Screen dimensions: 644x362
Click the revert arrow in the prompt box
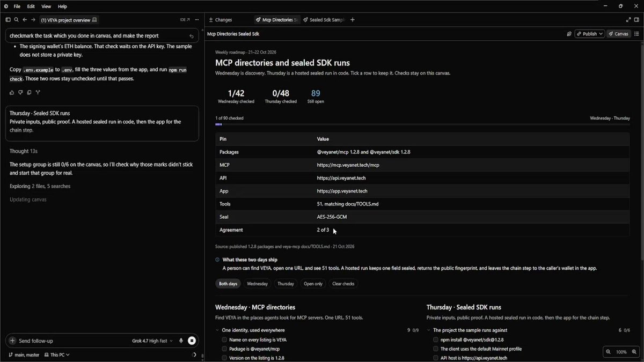pyautogui.click(x=192, y=36)
